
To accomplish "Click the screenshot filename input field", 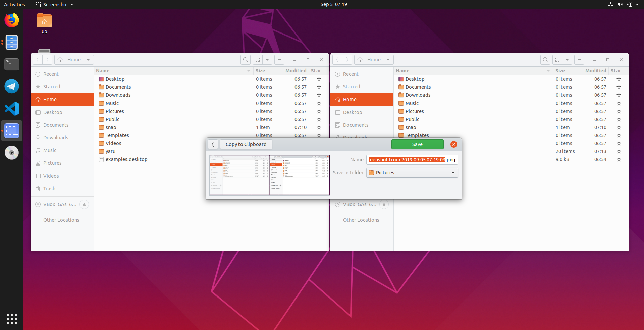I will [412, 160].
